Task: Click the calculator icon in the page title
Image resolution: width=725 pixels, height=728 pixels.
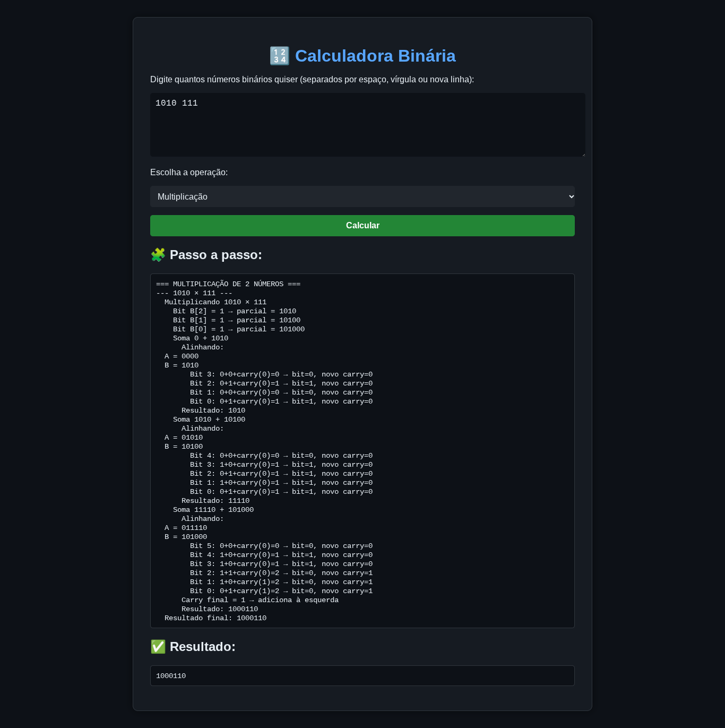Action: [280, 55]
